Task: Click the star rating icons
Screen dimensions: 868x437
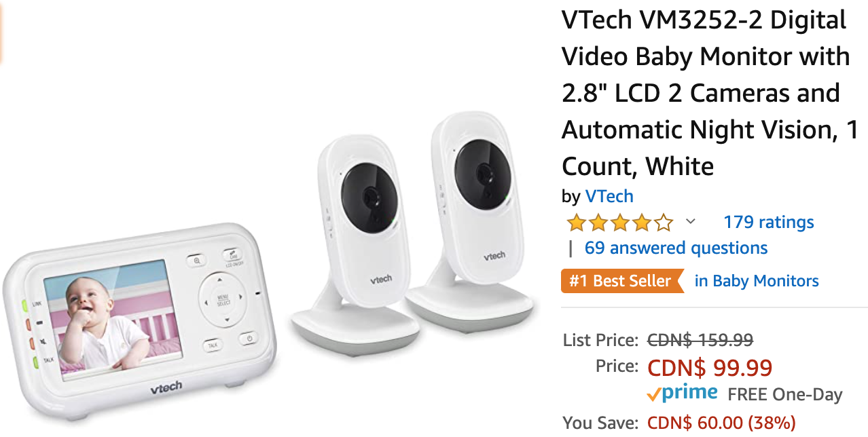Action: click(619, 223)
